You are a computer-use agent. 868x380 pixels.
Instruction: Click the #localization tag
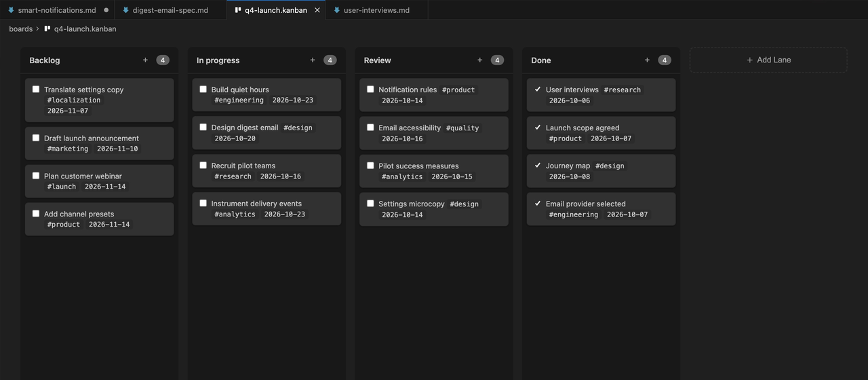pos(74,100)
